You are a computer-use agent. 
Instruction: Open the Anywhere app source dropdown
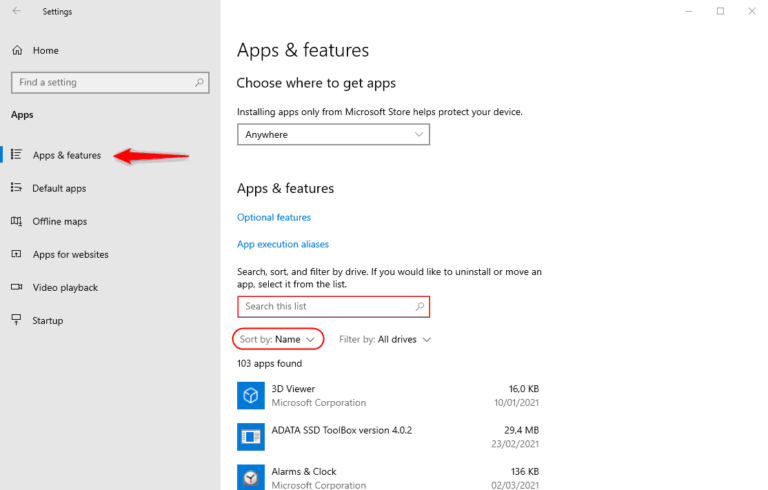point(334,134)
